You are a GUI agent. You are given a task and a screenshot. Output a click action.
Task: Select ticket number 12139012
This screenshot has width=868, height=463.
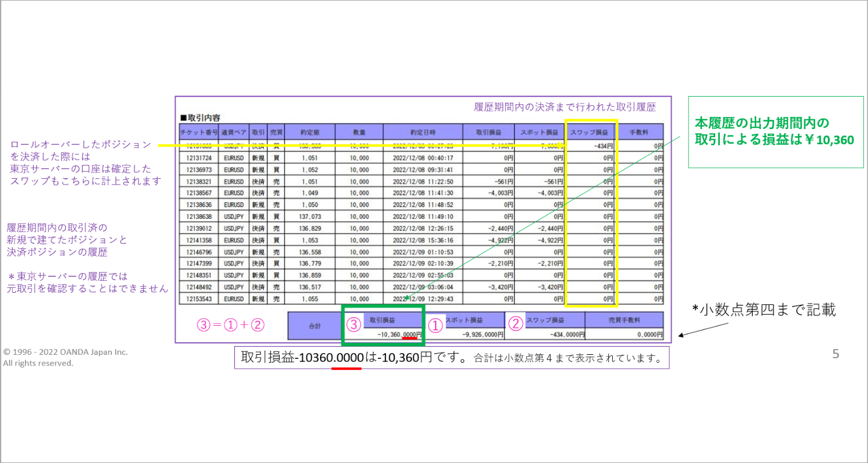(199, 228)
